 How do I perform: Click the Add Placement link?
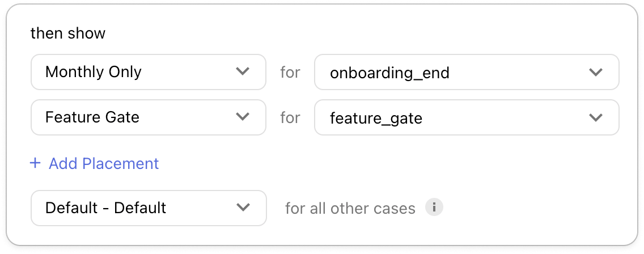(x=104, y=163)
